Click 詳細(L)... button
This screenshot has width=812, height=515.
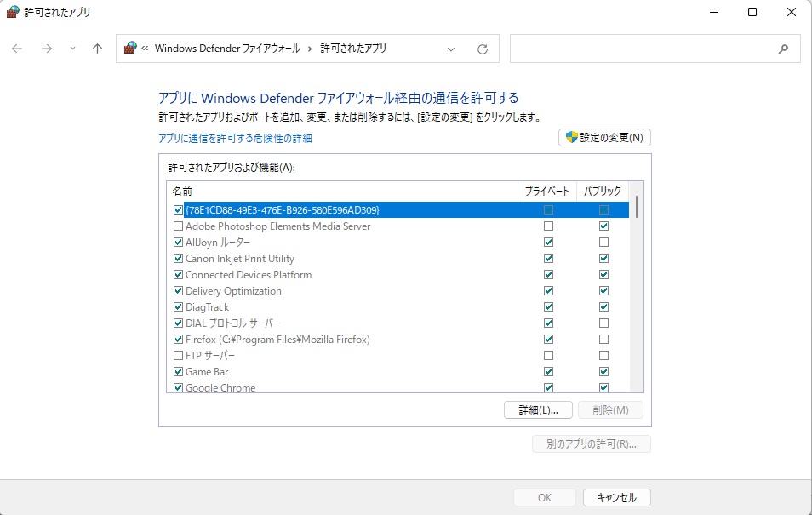538,409
